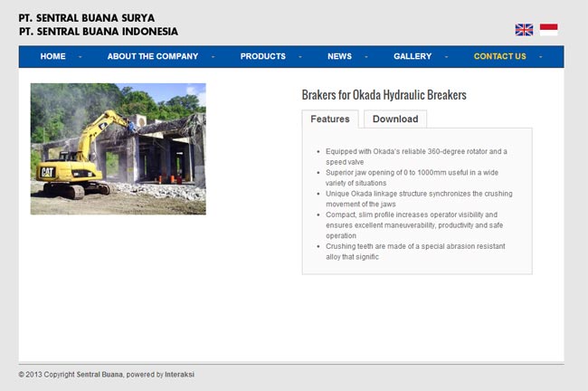This screenshot has height=391, width=588.
Task: Open the NEWS menu item
Action: tap(339, 56)
